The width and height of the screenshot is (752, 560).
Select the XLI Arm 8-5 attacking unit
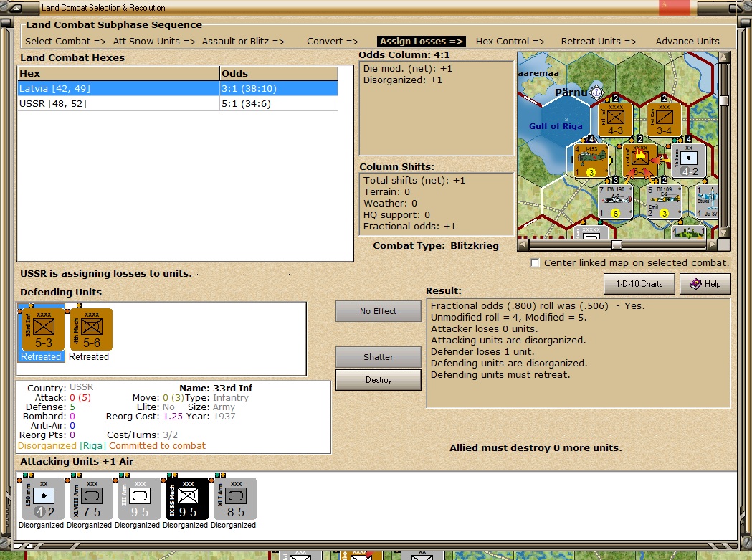pos(235,498)
